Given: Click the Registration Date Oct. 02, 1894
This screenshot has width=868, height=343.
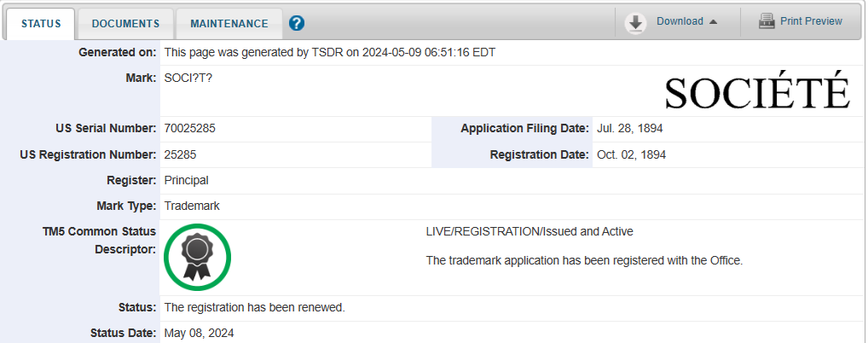Looking at the screenshot, I should tap(632, 155).
